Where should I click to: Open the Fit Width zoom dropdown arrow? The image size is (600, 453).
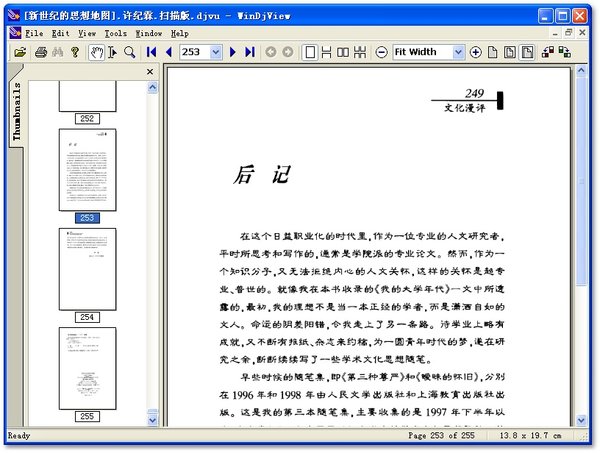pyautogui.click(x=458, y=52)
